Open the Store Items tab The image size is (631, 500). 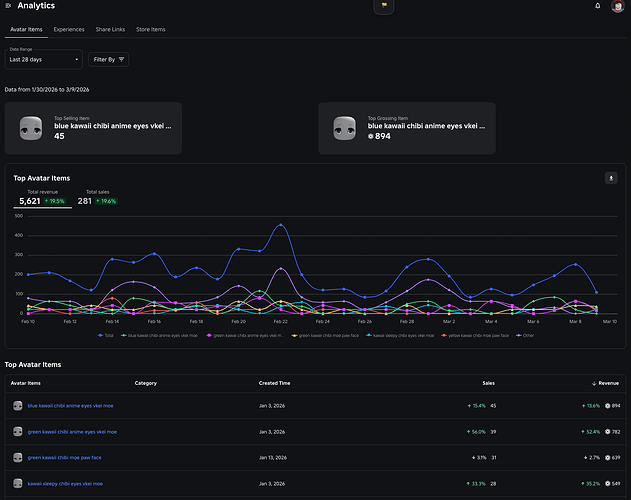(x=151, y=29)
